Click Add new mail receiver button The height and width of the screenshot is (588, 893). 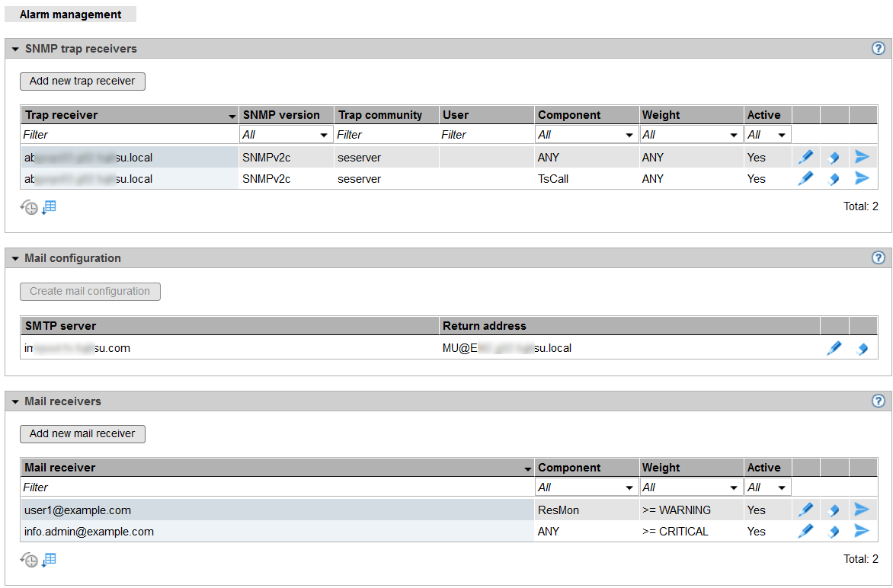(82, 433)
